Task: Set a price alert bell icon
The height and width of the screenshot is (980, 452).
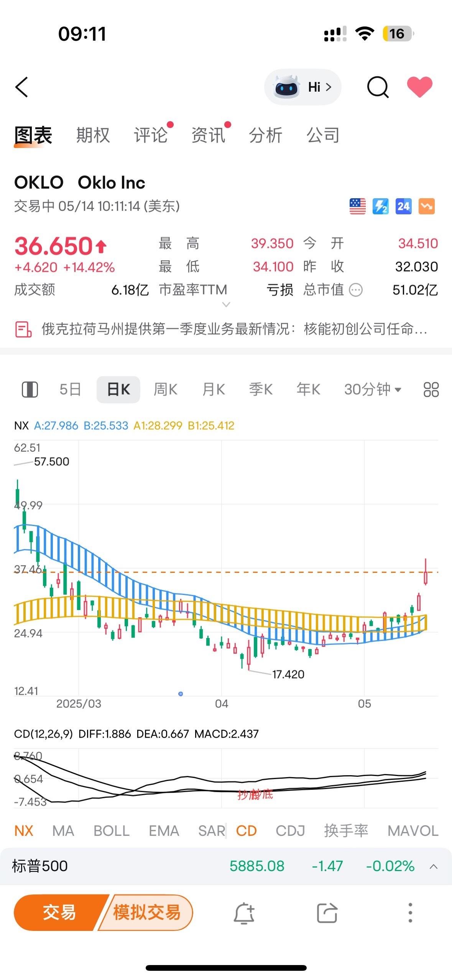Action: tap(244, 913)
